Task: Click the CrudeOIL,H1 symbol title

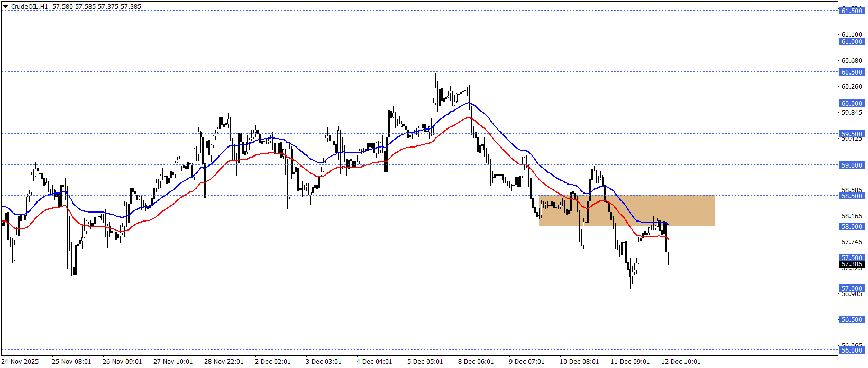Action: [30, 7]
